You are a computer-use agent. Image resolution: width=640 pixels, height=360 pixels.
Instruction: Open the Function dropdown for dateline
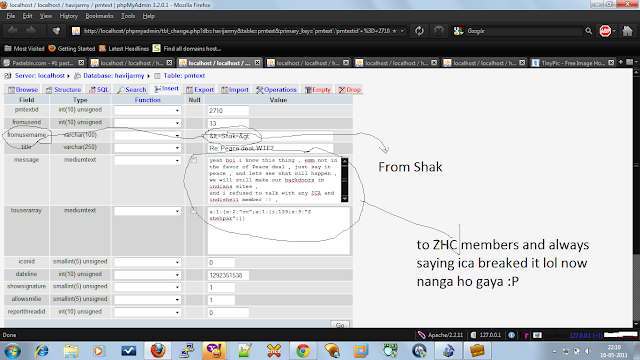tap(148, 275)
